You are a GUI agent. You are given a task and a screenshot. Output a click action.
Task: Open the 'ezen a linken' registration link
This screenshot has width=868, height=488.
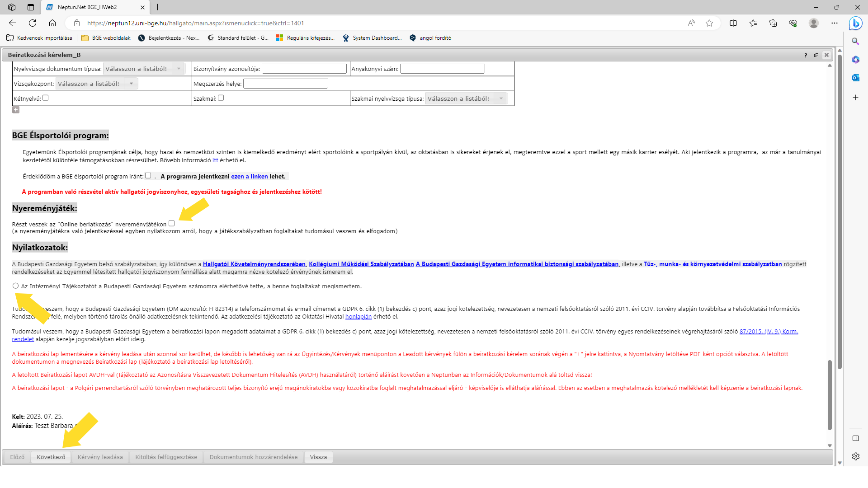(250, 177)
